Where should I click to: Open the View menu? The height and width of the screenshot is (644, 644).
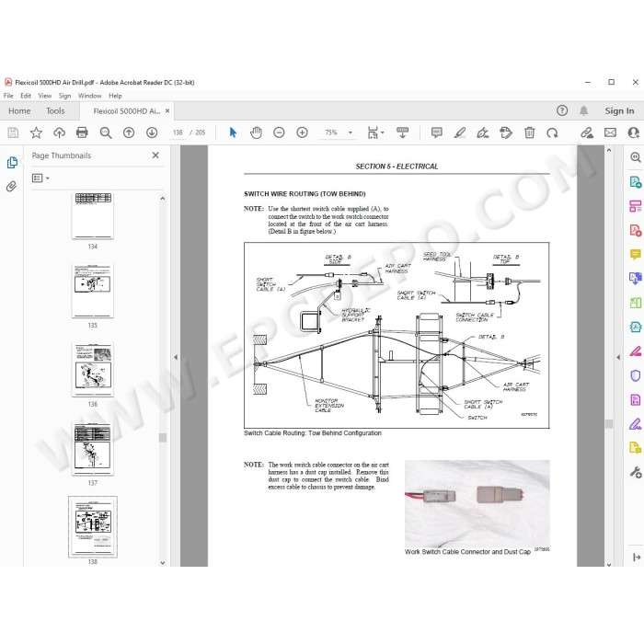tap(45, 96)
